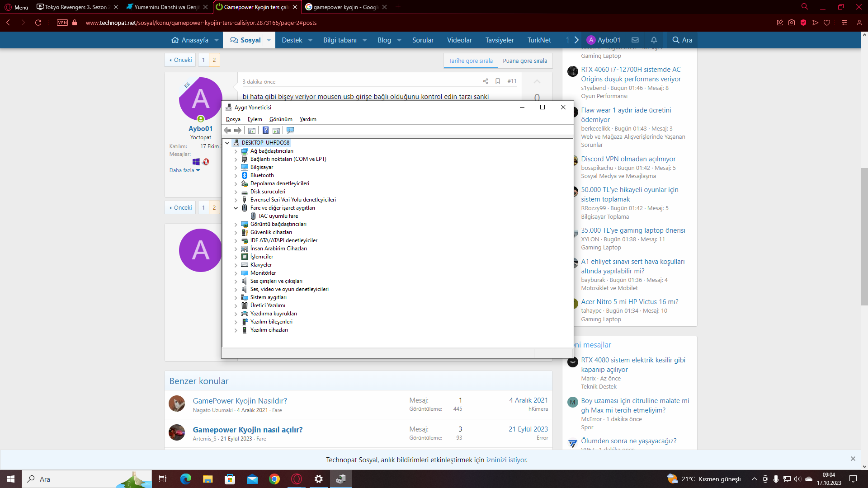The image size is (868, 488).
Task: Open the GamePower Kyojin Nasıldır? thread link
Action: [239, 401]
